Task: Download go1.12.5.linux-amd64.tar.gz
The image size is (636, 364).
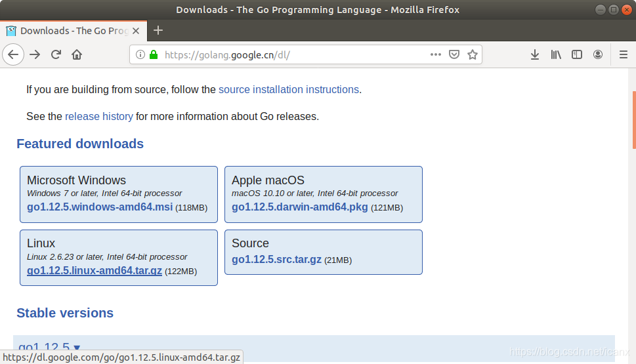Action: tap(95, 270)
